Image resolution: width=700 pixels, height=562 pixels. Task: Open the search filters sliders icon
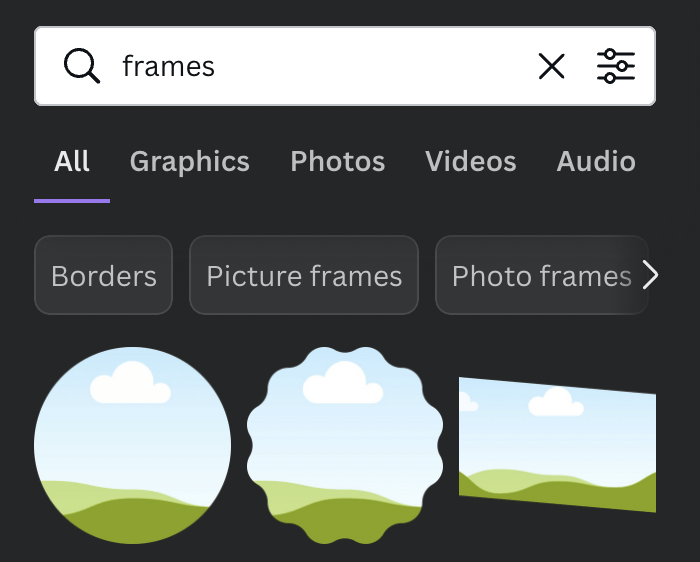616,66
